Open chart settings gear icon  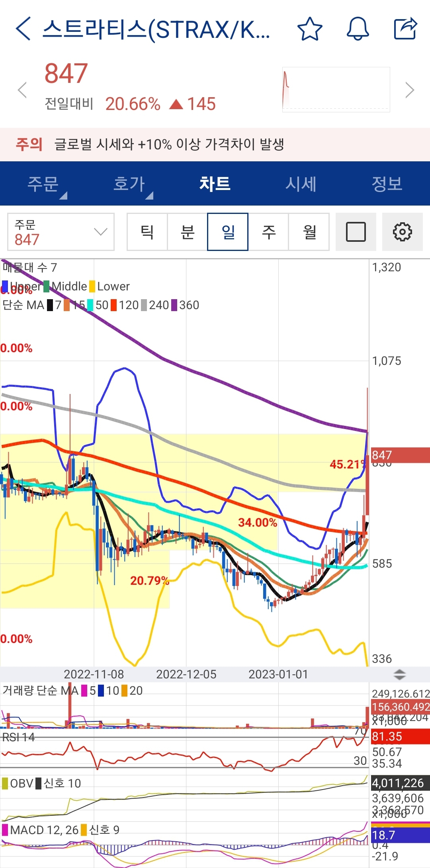403,232
